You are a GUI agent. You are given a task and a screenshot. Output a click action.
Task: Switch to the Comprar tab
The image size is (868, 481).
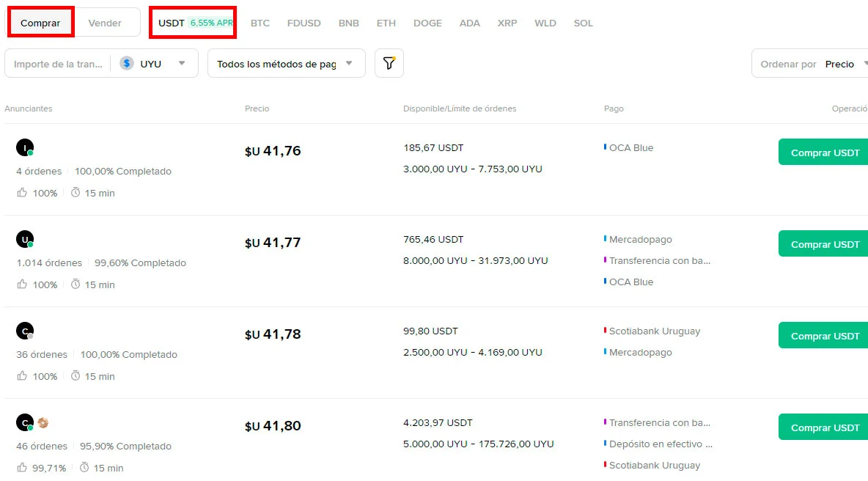point(40,23)
